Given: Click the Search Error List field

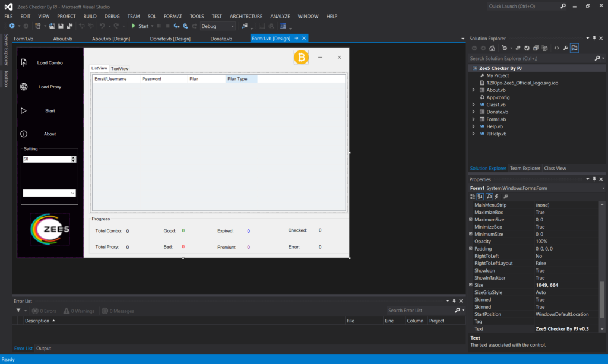Looking at the screenshot, I should point(420,311).
